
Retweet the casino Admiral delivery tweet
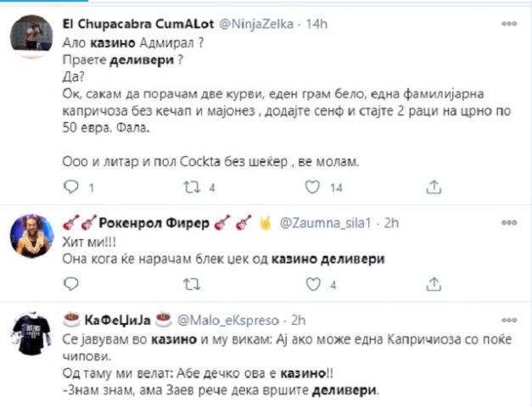[190, 186]
